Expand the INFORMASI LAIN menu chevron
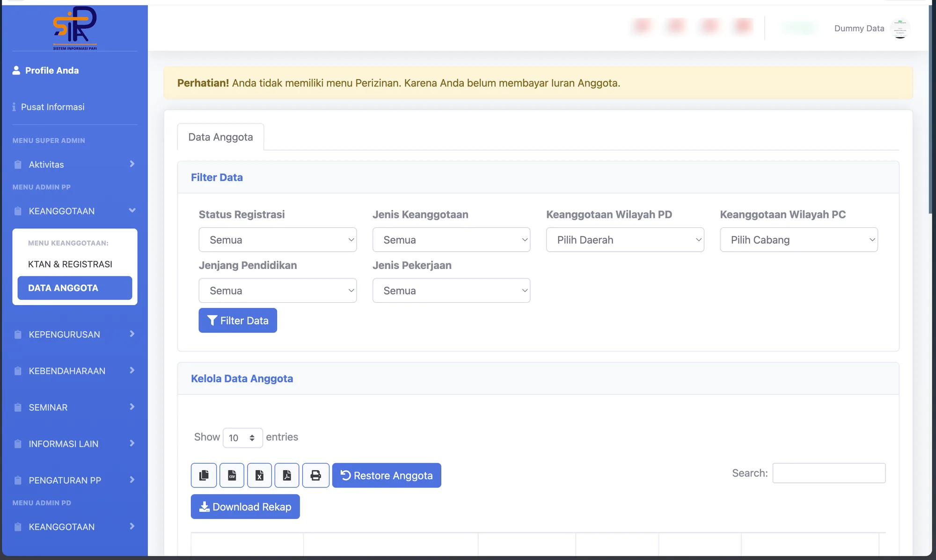Viewport: 936px width, 560px height. coord(132,444)
